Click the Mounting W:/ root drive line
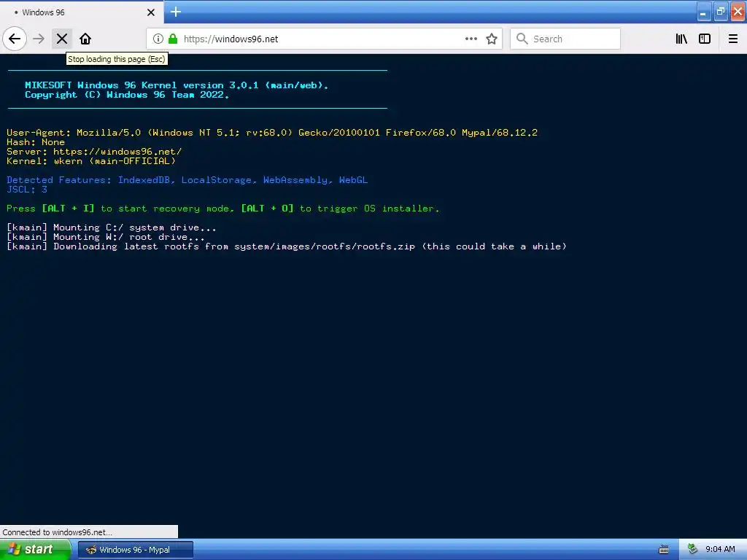747x560 pixels. [x=106, y=237]
